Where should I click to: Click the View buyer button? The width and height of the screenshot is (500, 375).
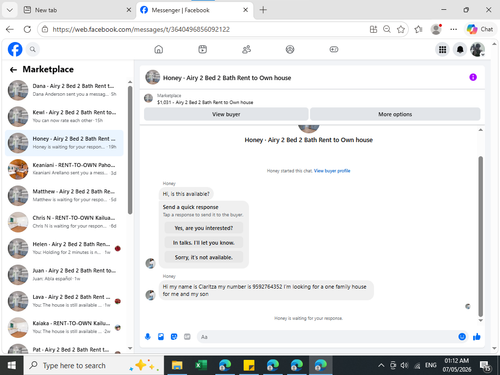pyautogui.click(x=226, y=114)
